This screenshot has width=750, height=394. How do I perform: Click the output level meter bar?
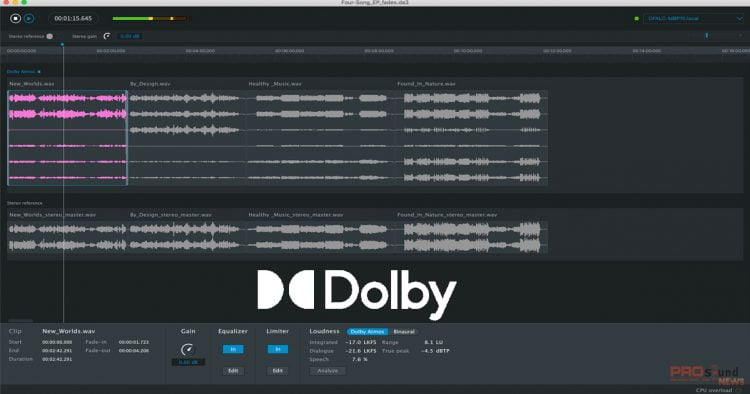coord(149,19)
